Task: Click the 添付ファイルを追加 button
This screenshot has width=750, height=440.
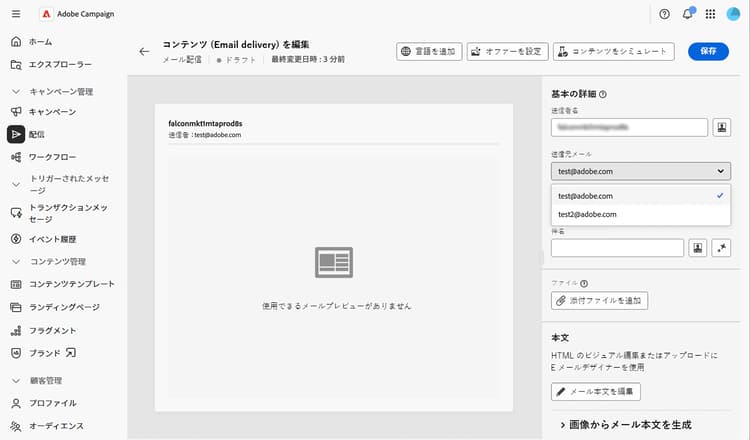Action: click(x=599, y=300)
